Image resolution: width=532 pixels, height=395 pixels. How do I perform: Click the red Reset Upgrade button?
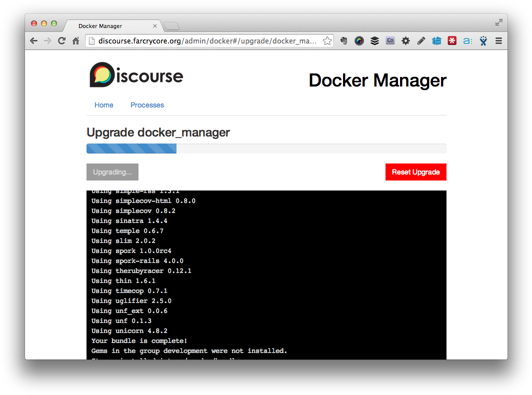pyautogui.click(x=415, y=172)
